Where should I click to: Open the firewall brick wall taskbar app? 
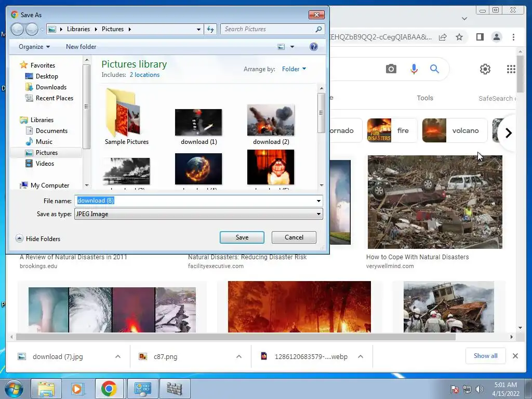click(x=175, y=389)
